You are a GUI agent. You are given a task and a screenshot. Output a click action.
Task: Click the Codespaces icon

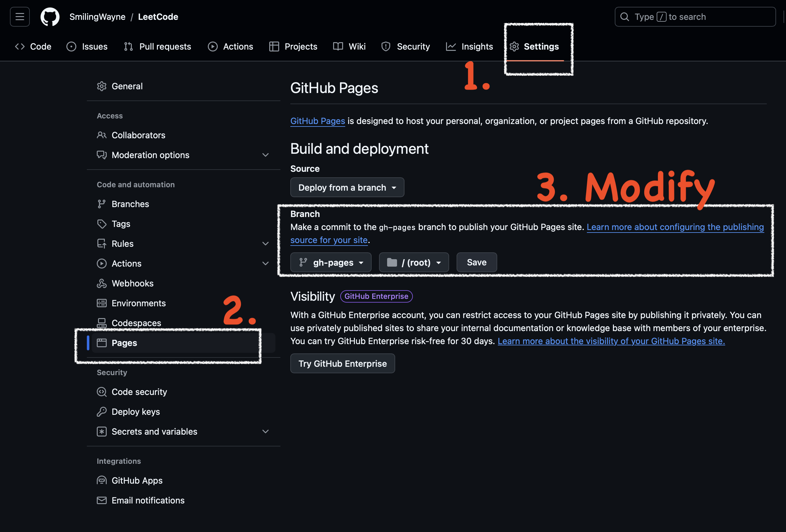tap(102, 323)
